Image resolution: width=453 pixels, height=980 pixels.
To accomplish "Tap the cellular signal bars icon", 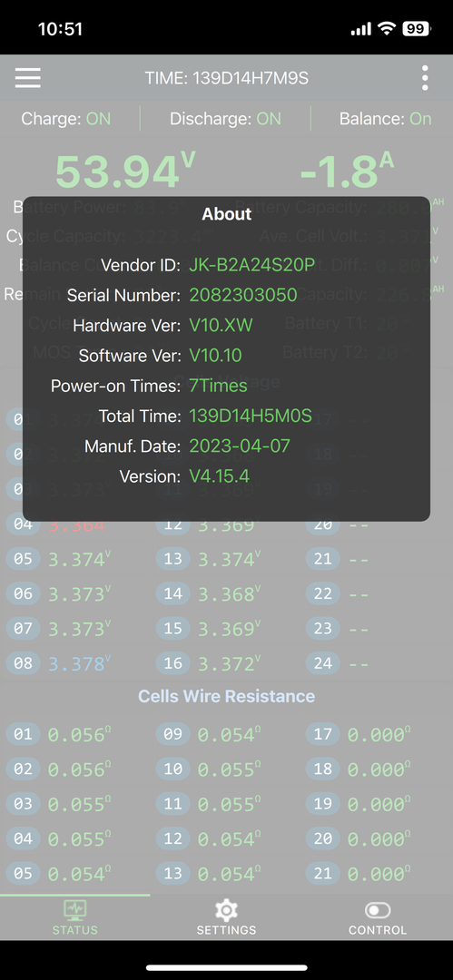I will tap(361, 29).
